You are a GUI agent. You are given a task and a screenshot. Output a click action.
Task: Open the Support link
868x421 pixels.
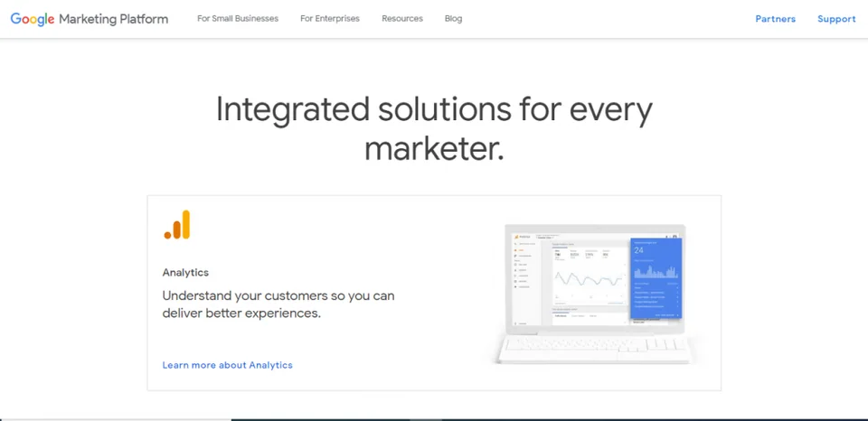pos(836,19)
